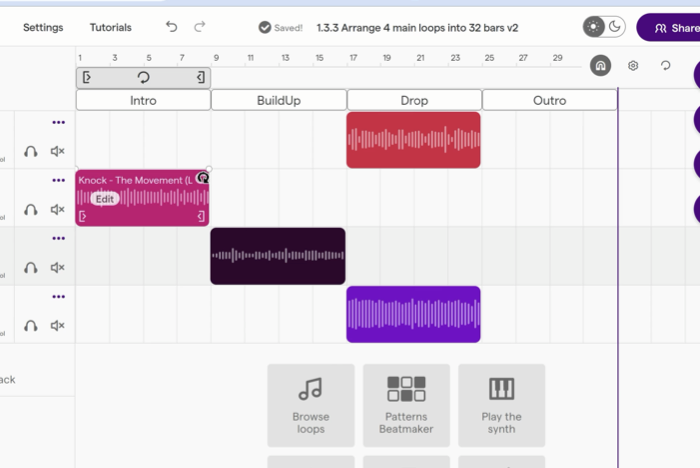Viewport: 700px width, 468px height.
Task: Click the loop region end bracket handle
Action: click(201, 78)
